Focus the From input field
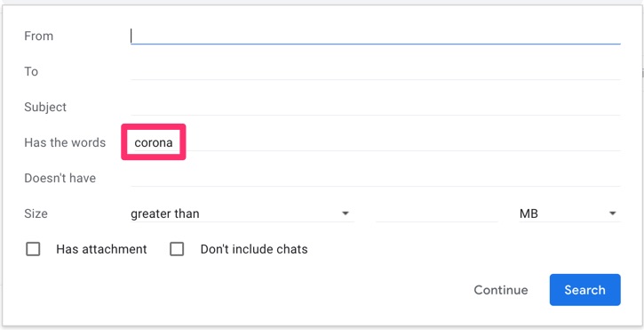 [x=376, y=36]
